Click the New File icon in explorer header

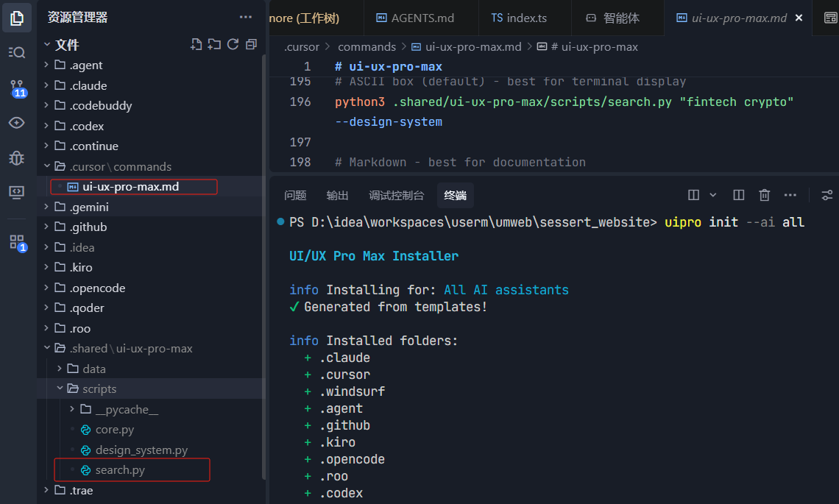[x=196, y=45]
